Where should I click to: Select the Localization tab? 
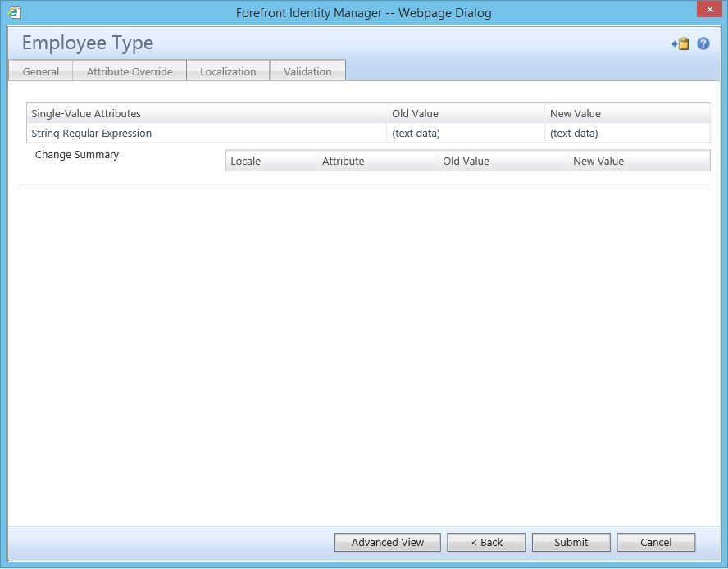tap(228, 71)
